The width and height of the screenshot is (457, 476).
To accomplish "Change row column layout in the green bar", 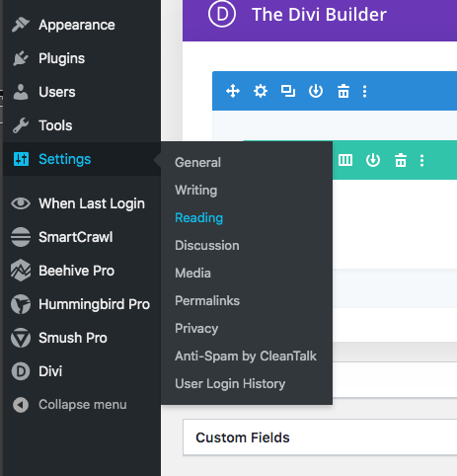I will pos(345,160).
